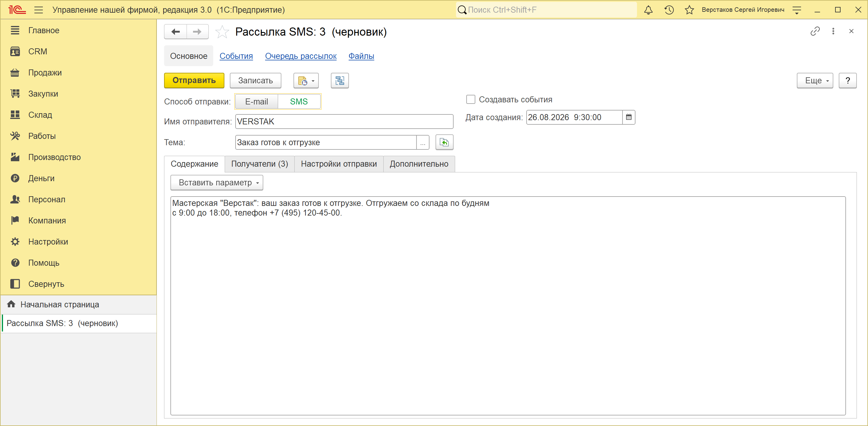Go back with the left arrow

176,32
